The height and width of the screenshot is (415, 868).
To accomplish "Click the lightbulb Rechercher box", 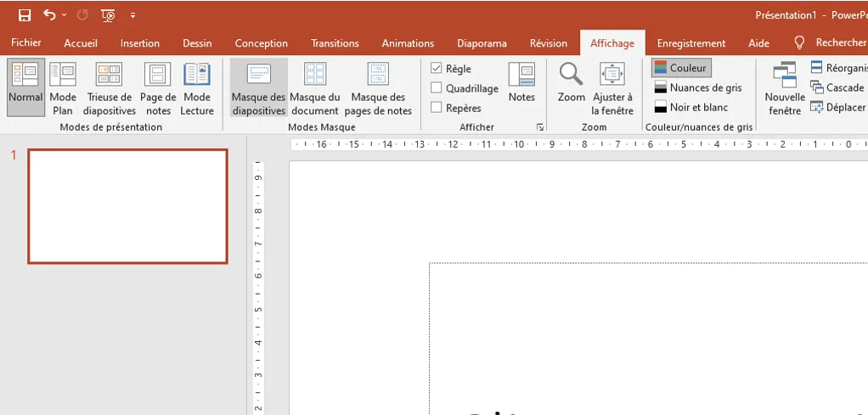I will coord(829,42).
